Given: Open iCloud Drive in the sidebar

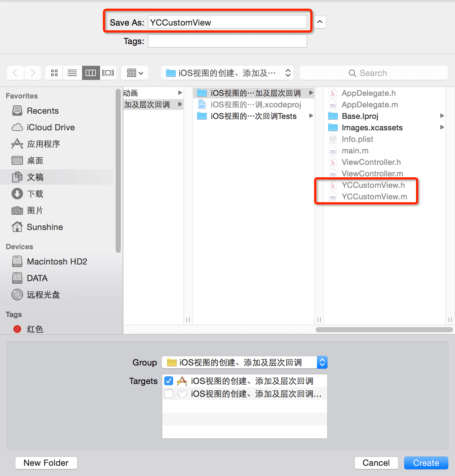Looking at the screenshot, I should [x=57, y=127].
